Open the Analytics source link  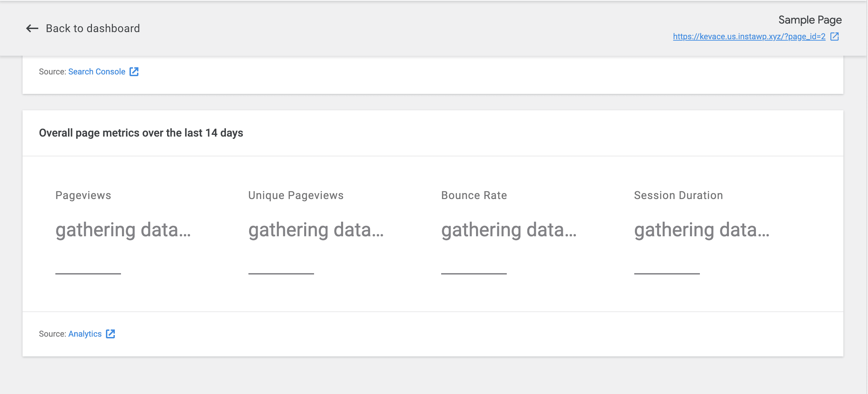(x=85, y=334)
